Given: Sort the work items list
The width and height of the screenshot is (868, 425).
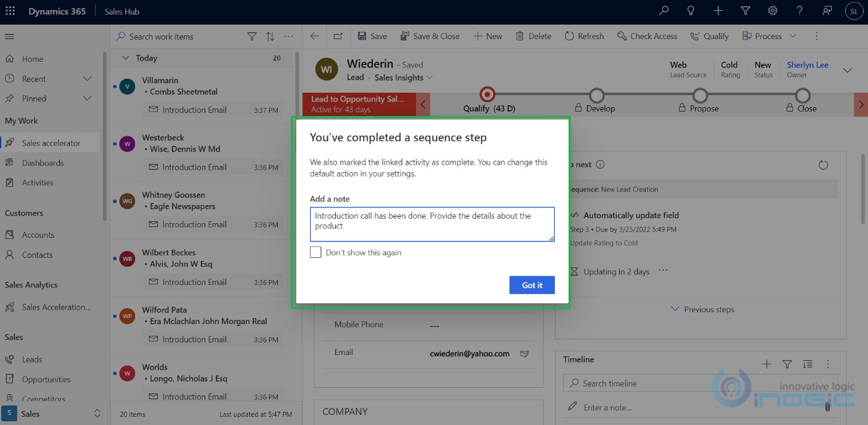Looking at the screenshot, I should click(x=270, y=37).
